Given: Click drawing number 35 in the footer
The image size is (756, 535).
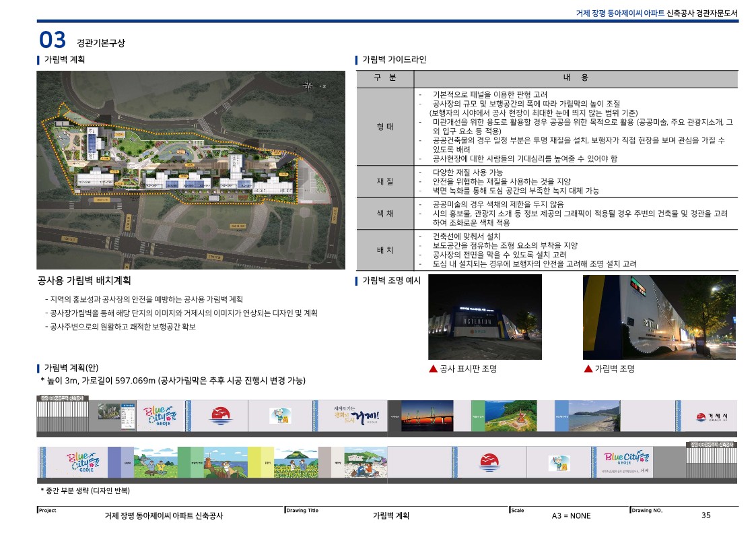Looking at the screenshot, I should [706, 515].
